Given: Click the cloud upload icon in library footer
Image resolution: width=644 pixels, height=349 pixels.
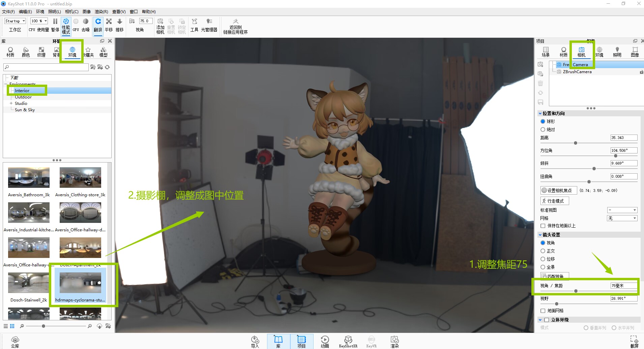Looking at the screenshot, I should pyautogui.click(x=99, y=326).
